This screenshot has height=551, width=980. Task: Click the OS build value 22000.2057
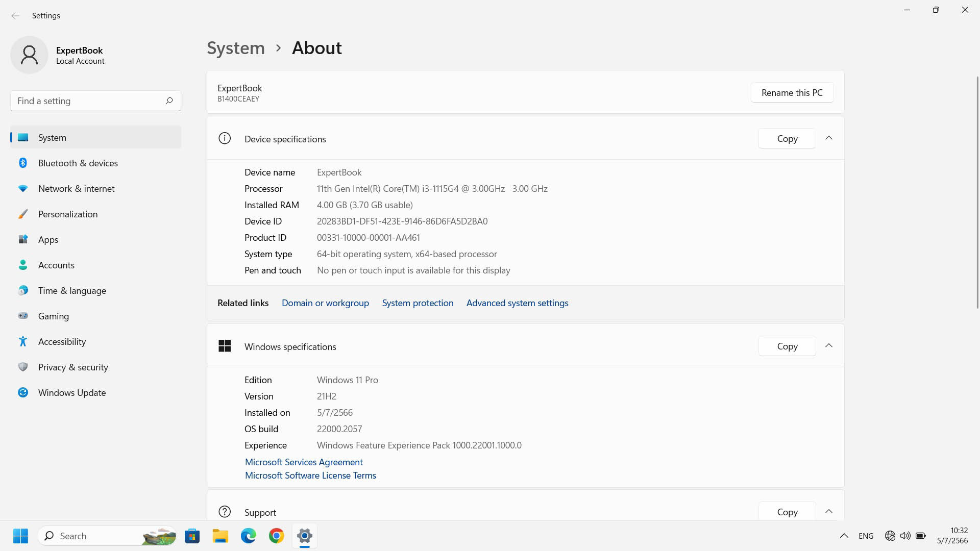click(x=339, y=429)
